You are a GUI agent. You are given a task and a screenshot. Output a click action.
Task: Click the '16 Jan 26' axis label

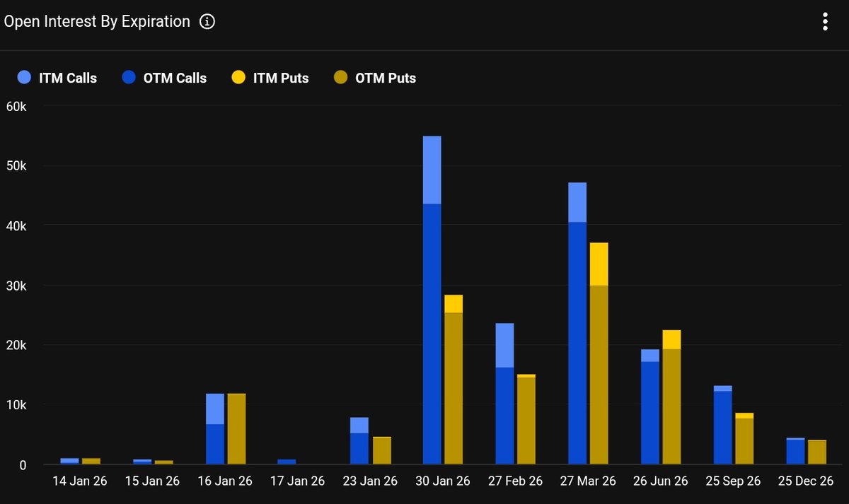tap(225, 481)
